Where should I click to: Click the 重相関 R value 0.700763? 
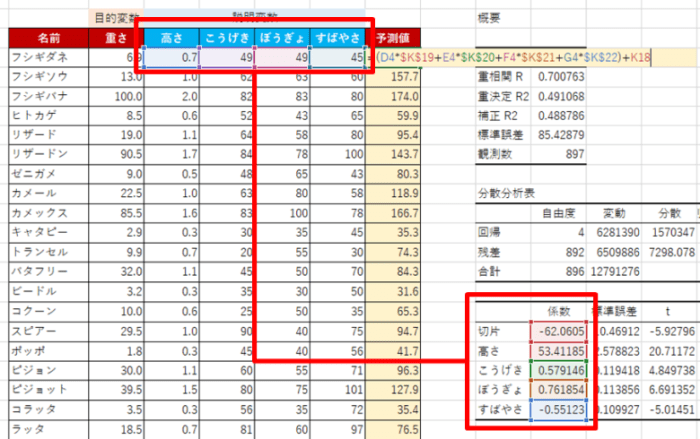pyautogui.click(x=558, y=77)
